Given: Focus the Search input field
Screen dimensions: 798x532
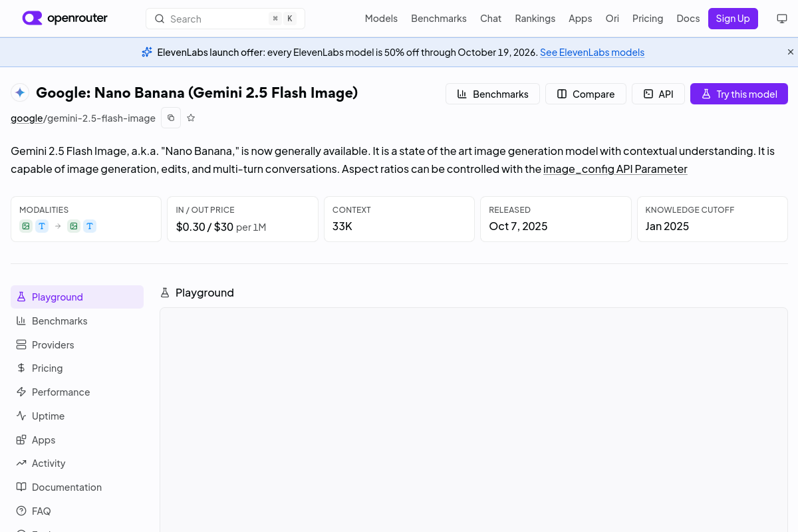Looking at the screenshot, I should tap(225, 19).
